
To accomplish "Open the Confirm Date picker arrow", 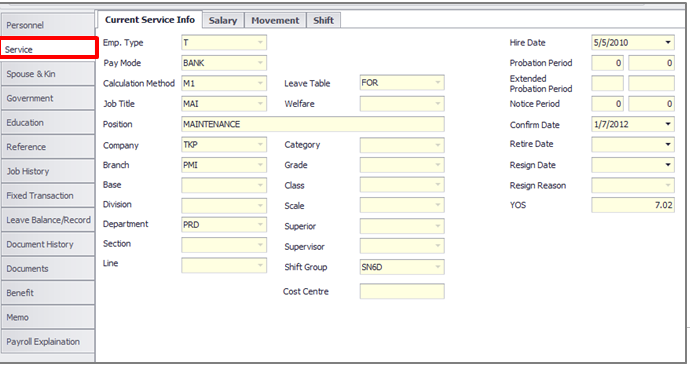I will [x=668, y=124].
